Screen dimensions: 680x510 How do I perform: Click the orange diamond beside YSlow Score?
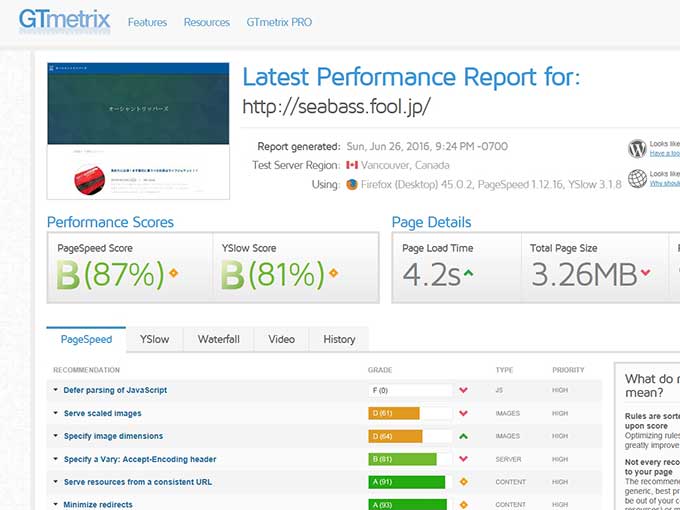(x=333, y=273)
